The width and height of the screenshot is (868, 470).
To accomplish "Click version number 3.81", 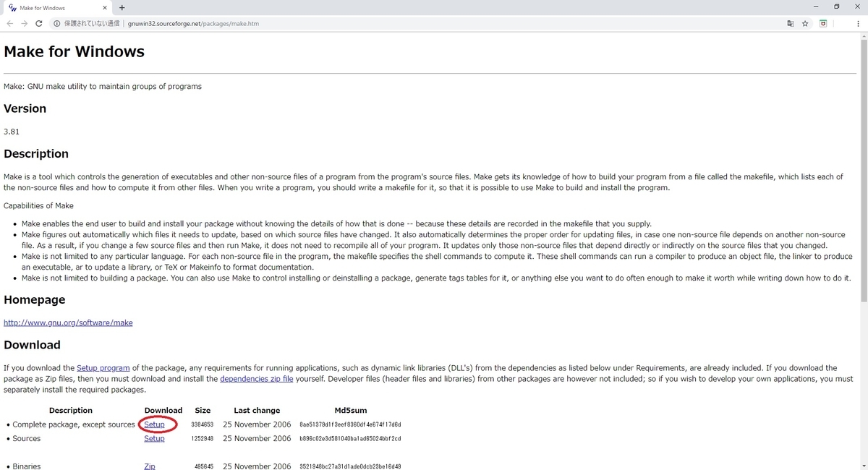I will click(x=12, y=132).
